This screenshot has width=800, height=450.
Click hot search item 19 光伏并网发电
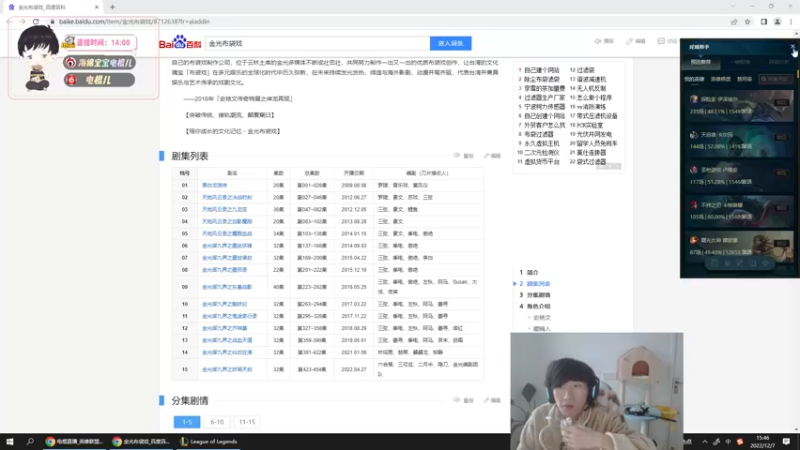point(594,134)
